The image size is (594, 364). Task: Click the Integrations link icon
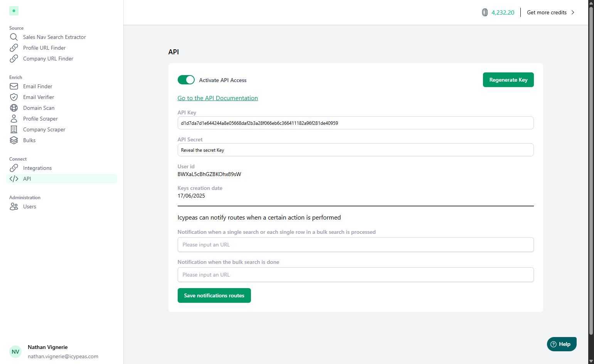(14, 168)
